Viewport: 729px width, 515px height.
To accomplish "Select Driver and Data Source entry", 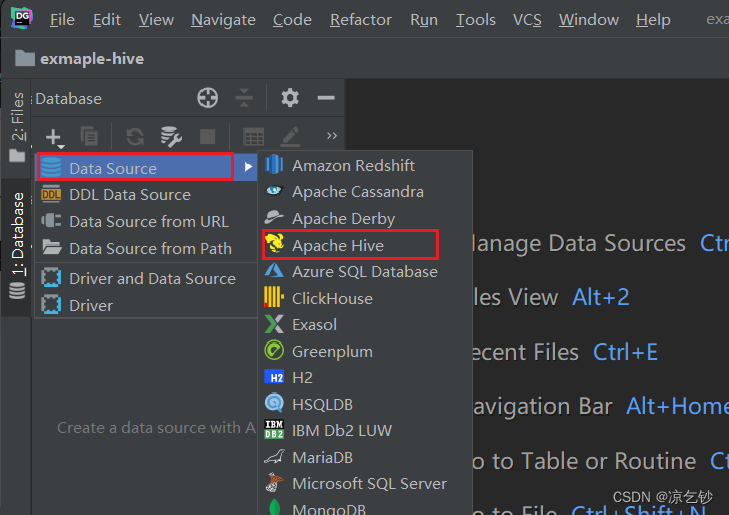I will [x=146, y=278].
